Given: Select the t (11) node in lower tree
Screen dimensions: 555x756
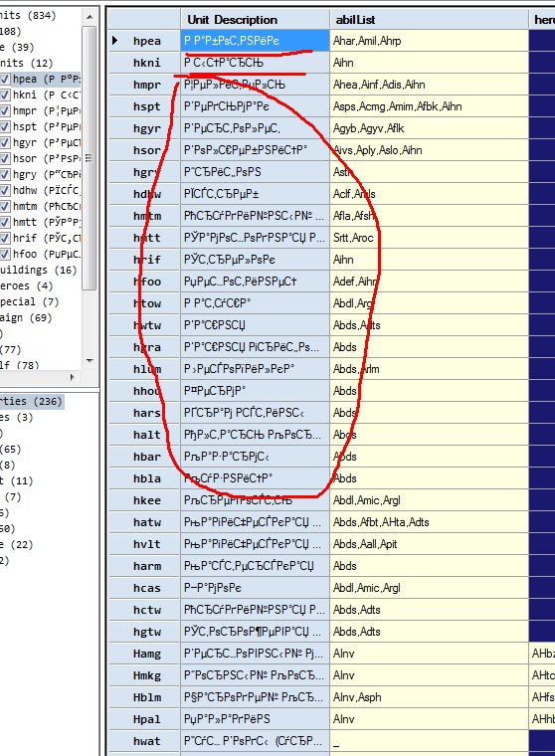Looking at the screenshot, I should pyautogui.click(x=16, y=480).
